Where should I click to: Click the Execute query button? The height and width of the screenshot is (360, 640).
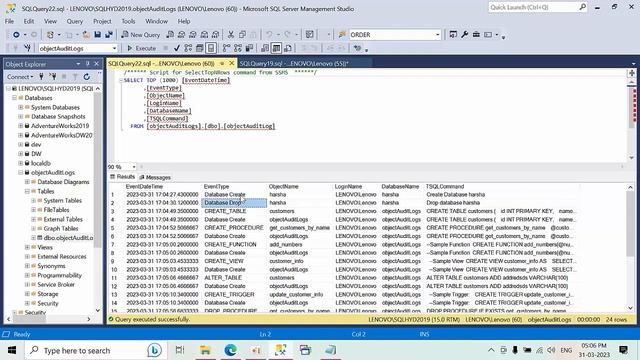pyautogui.click(x=141, y=48)
